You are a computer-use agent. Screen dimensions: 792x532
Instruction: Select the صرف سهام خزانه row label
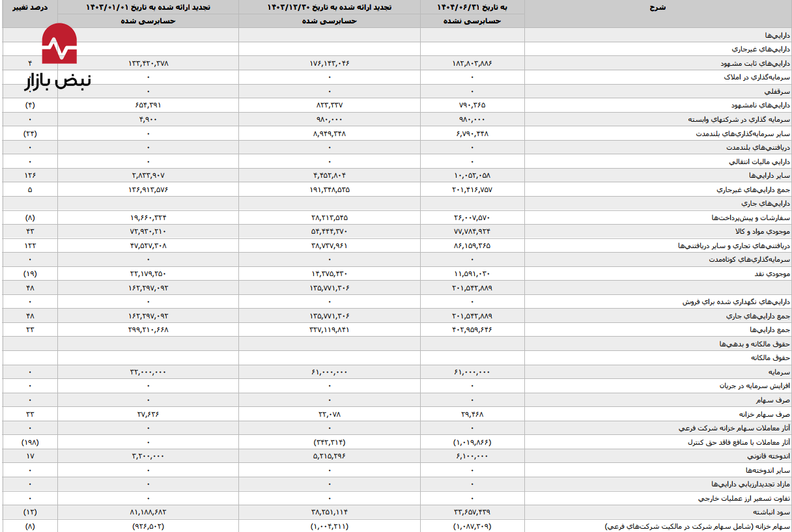(x=763, y=414)
